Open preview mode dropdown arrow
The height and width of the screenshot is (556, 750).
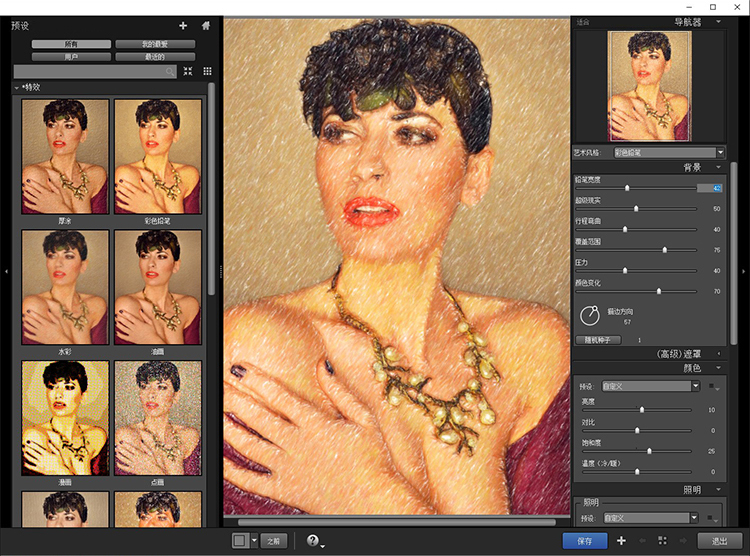(254, 541)
